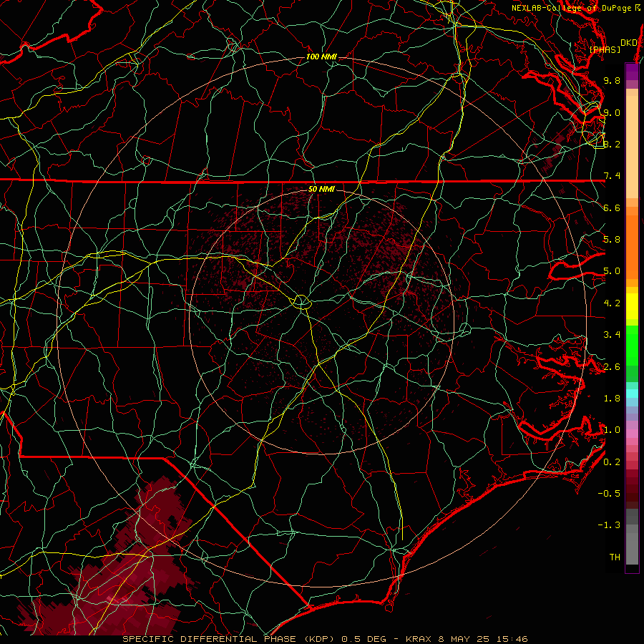Click the 9.8 scale value
Image resolution: width=644 pixels, height=644 pixels.
[612, 80]
